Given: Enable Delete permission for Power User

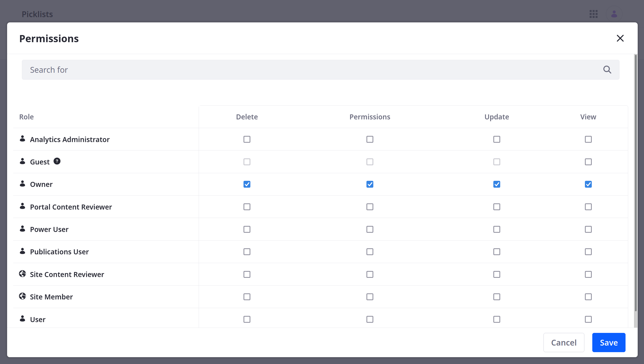Looking at the screenshot, I should point(247,229).
